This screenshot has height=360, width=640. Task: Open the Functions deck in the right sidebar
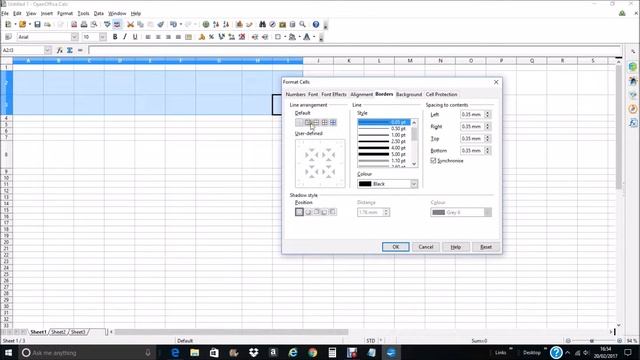633,122
